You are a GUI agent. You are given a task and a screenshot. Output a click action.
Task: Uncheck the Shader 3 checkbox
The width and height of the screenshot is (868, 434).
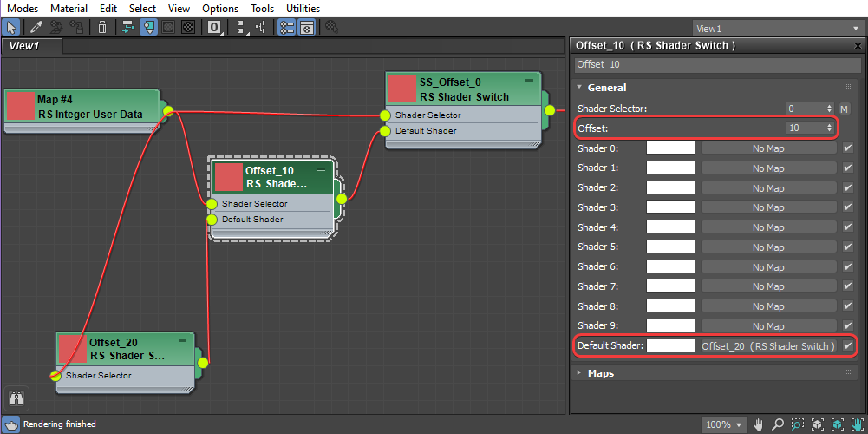(847, 207)
